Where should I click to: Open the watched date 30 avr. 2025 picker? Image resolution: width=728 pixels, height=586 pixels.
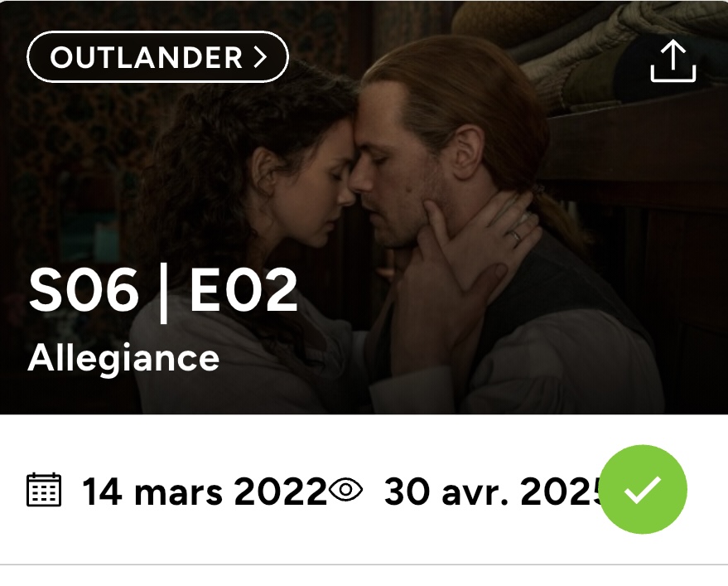pyautogui.click(x=492, y=492)
